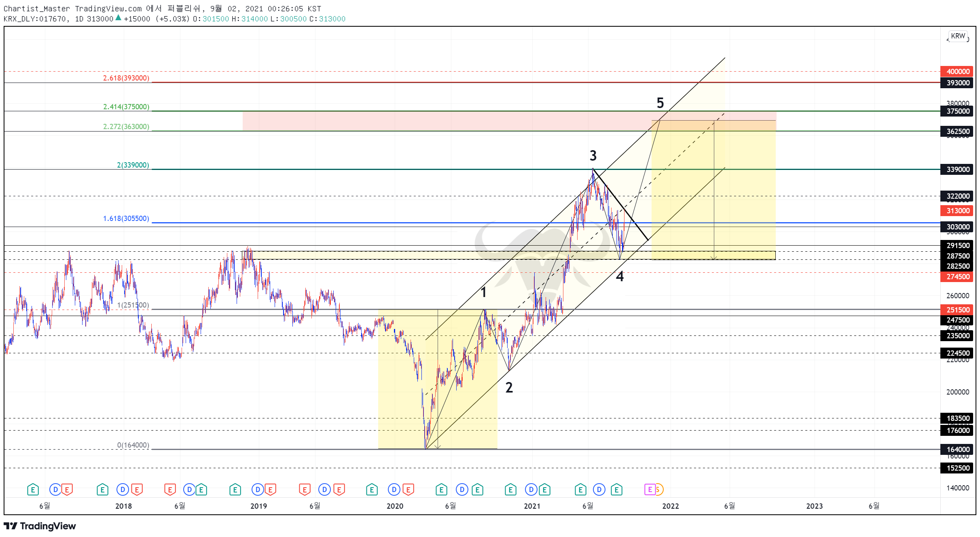Select the 274500 red price label
980x537 pixels.
pos(957,276)
